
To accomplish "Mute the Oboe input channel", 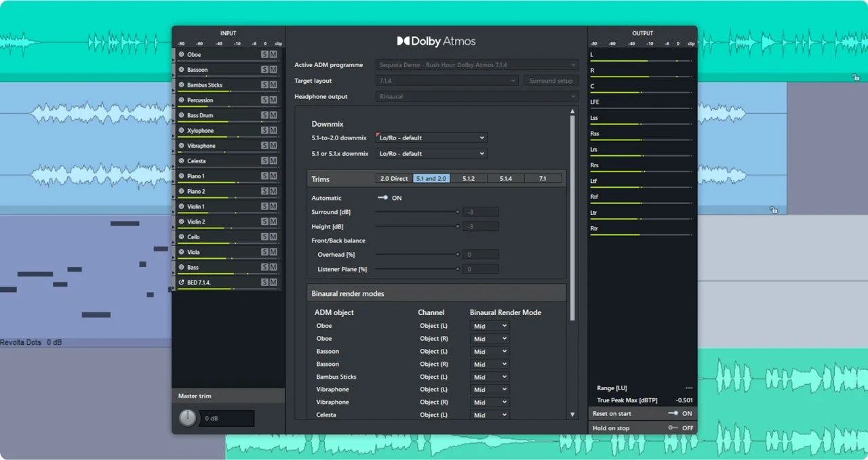I will pos(273,54).
